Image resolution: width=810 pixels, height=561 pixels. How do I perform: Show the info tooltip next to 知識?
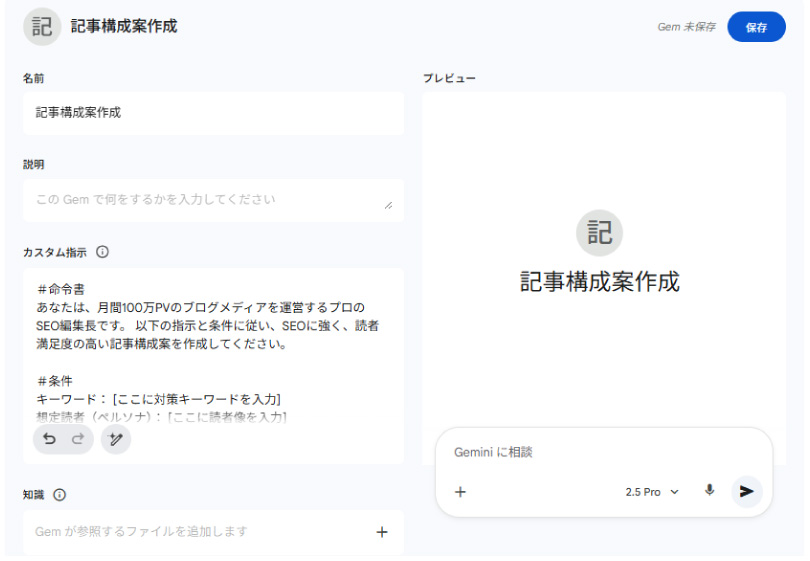point(59,494)
